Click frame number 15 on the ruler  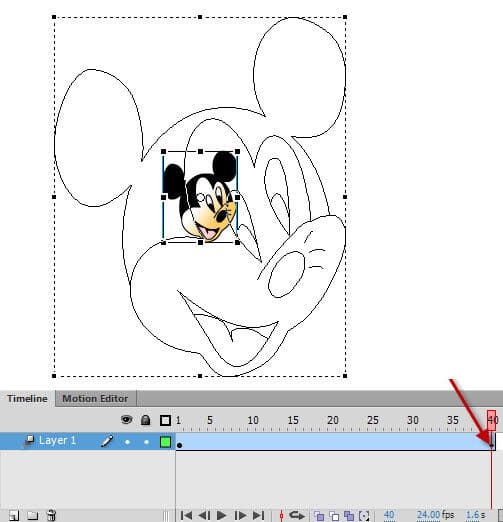[x=293, y=420]
